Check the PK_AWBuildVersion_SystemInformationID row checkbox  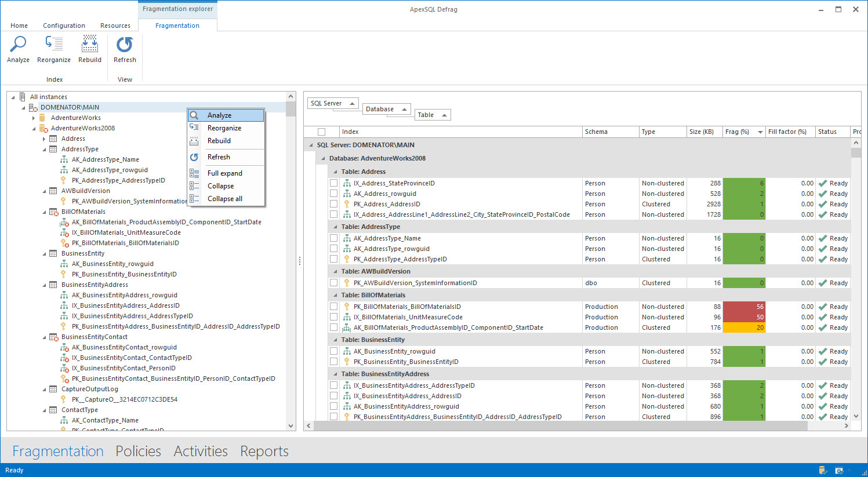click(334, 283)
